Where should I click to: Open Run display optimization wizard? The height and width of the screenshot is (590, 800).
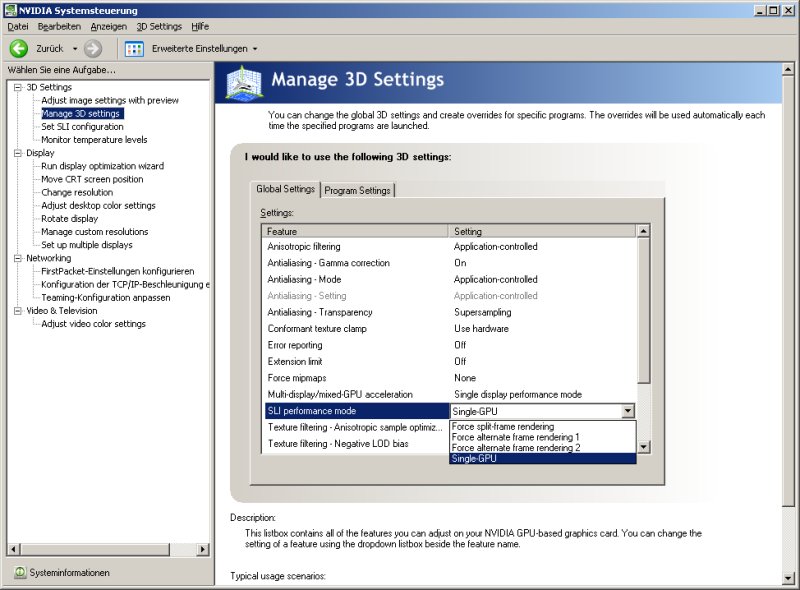click(103, 166)
